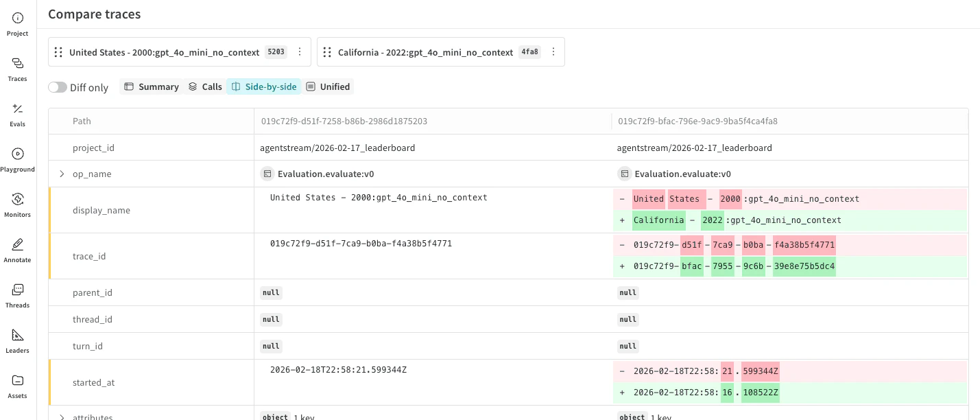Click the Path column header
This screenshot has height=420, width=980.
(82, 121)
